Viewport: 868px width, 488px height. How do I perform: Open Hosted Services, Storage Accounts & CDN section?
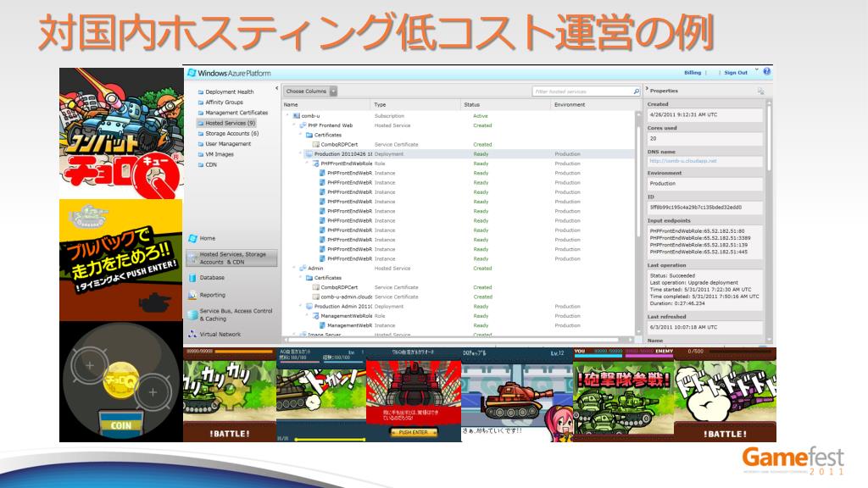click(x=231, y=258)
